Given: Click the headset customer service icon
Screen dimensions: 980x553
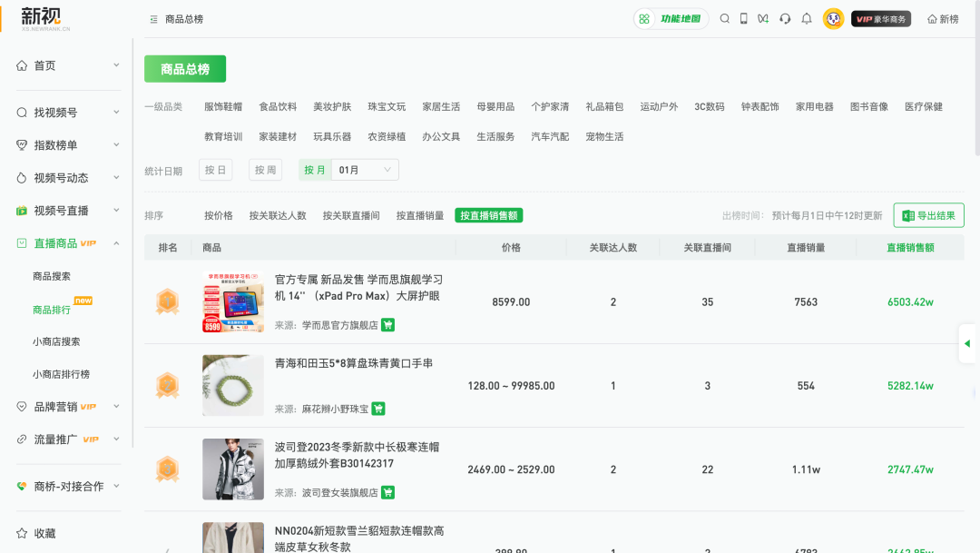Looking at the screenshot, I should (785, 19).
